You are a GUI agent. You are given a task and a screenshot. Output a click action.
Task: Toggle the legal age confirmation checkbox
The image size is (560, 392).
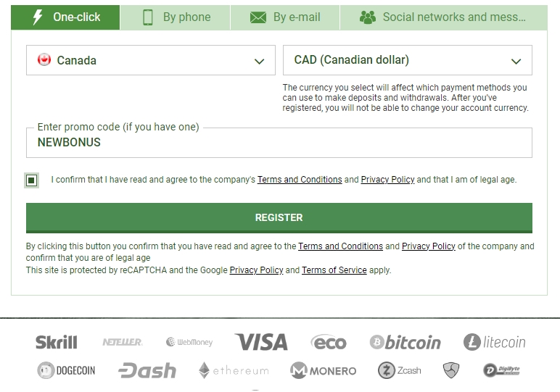pyautogui.click(x=31, y=180)
